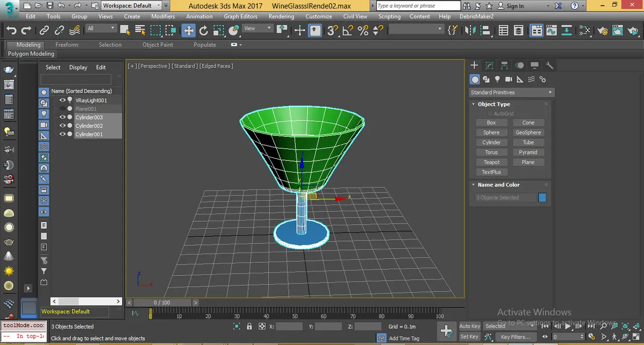Viewport: 644px width, 345px height.
Task: Switch to the Display command panel tab
Action: pos(534,65)
